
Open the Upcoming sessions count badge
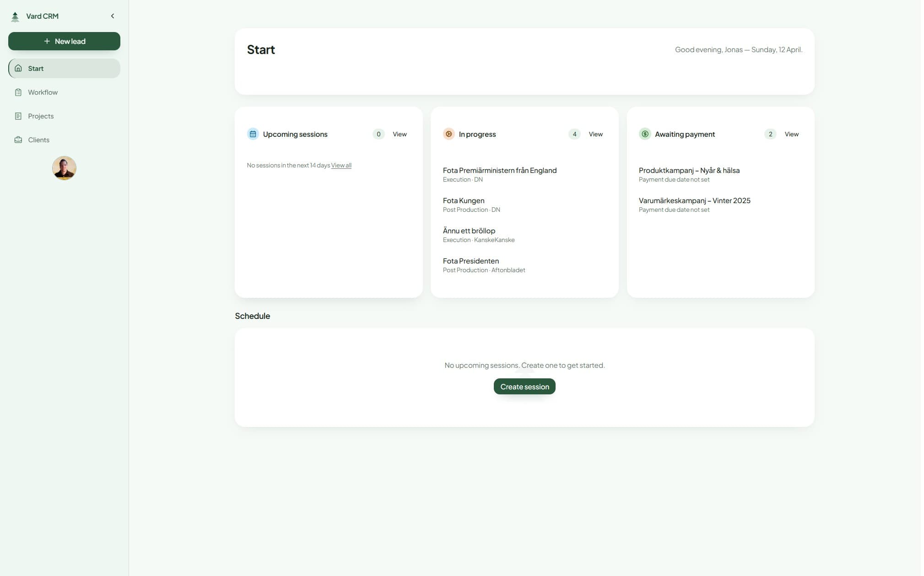pyautogui.click(x=378, y=134)
